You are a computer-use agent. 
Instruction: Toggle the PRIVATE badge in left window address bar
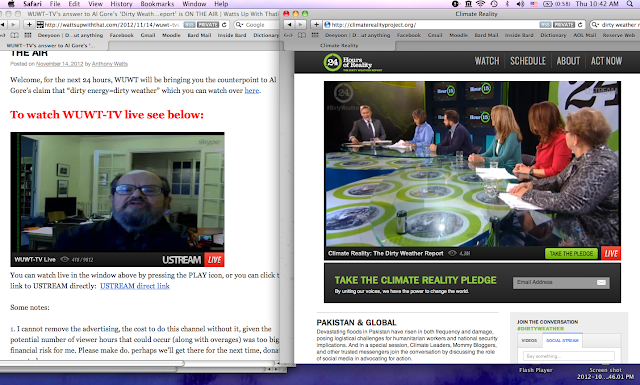coord(208,25)
